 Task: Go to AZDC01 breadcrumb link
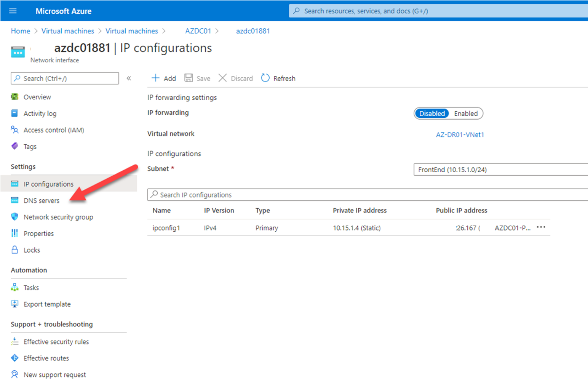198,31
